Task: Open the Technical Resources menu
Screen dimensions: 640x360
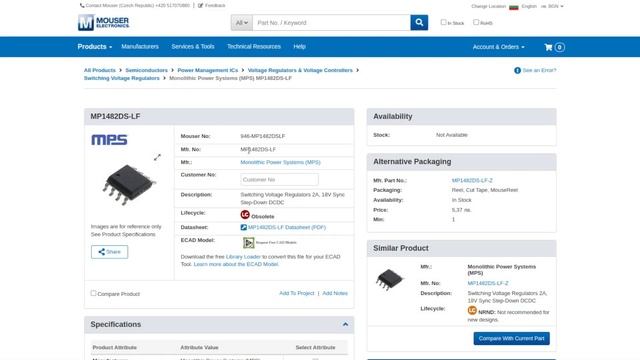Action: (x=254, y=47)
